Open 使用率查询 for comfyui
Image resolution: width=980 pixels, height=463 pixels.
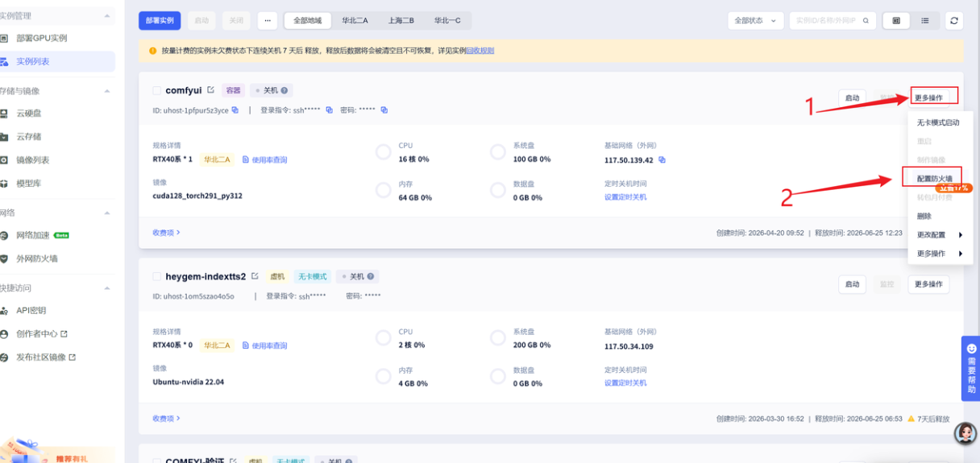(264, 160)
